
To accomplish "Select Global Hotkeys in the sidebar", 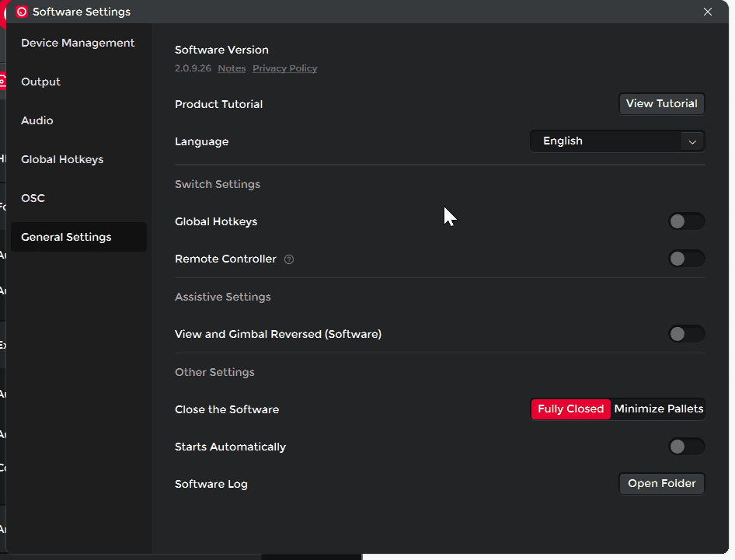I will (x=62, y=159).
